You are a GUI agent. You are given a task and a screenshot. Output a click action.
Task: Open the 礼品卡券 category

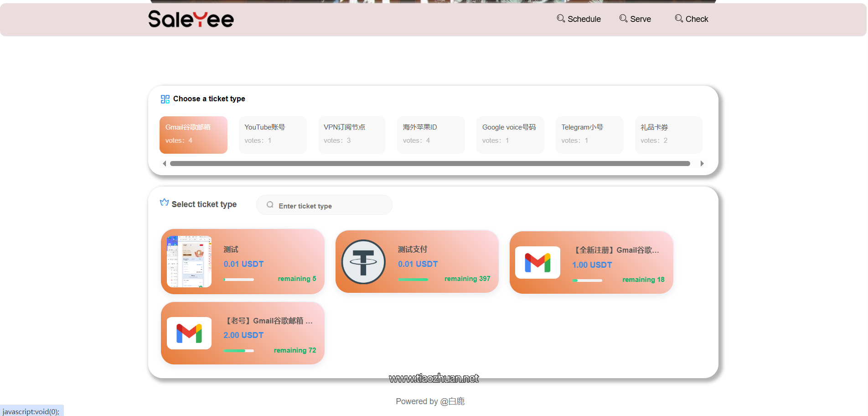(668, 135)
